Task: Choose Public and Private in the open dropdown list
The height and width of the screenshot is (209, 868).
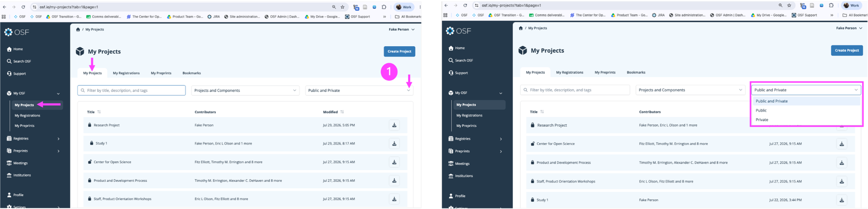Action: point(806,101)
